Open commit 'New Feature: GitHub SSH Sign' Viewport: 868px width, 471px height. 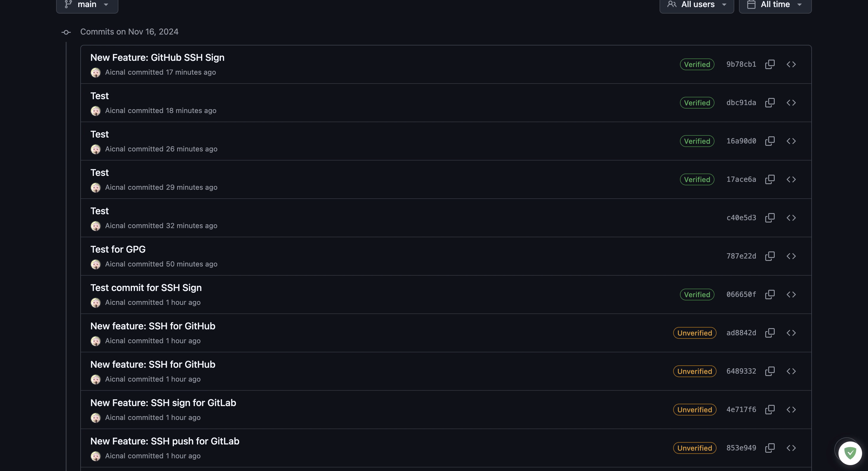tap(157, 58)
